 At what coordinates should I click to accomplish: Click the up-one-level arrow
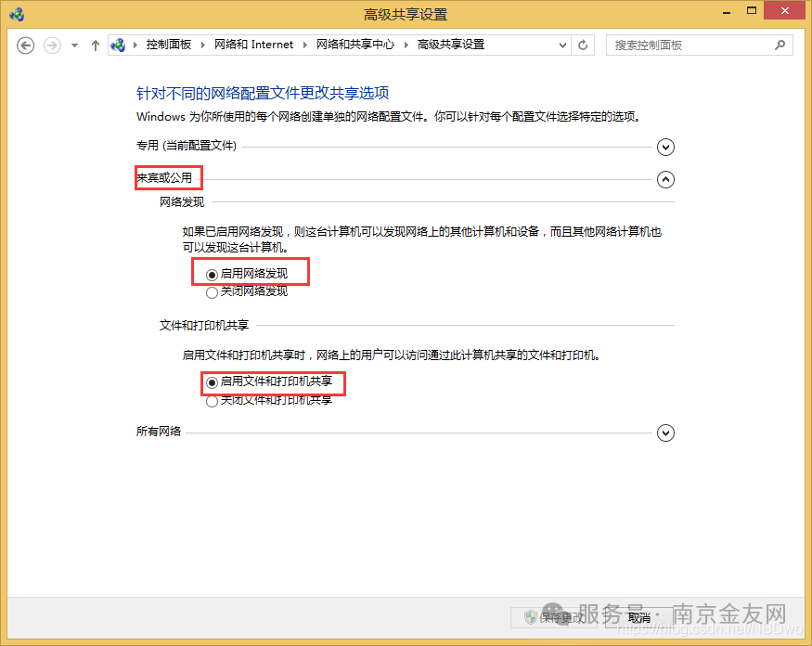[x=95, y=45]
